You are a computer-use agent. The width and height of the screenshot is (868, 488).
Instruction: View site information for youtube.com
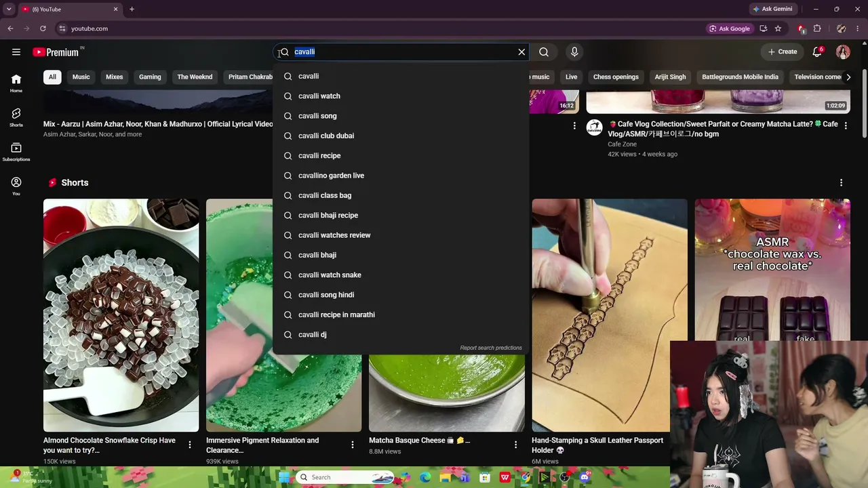(62, 28)
